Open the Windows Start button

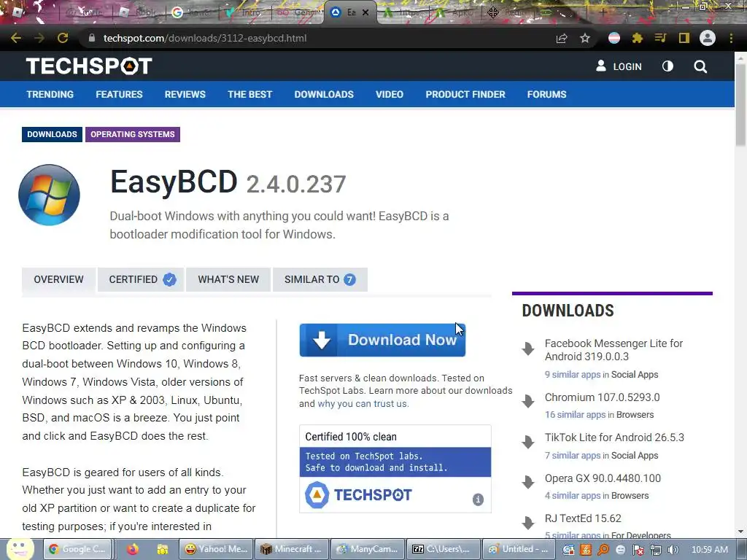point(20,549)
